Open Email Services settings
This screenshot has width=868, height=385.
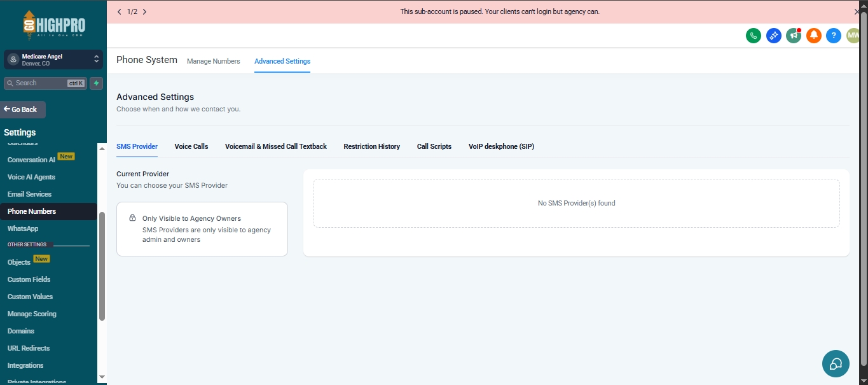29,194
